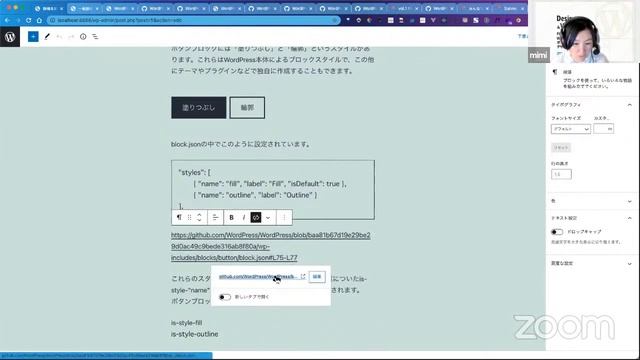Select the outline button block '輪郭'
The image size is (640, 360).
coord(247,108)
